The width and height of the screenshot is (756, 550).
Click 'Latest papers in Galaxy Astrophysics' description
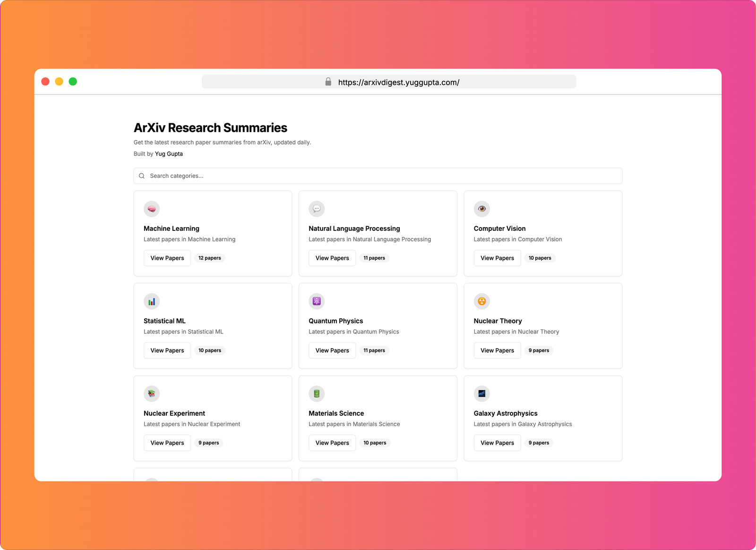[x=523, y=424]
